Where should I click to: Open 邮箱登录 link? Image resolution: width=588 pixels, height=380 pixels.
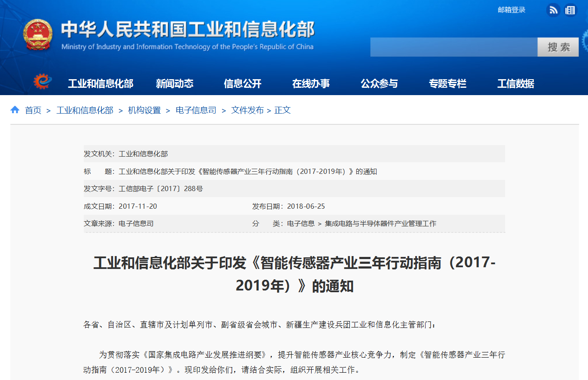pyautogui.click(x=511, y=10)
